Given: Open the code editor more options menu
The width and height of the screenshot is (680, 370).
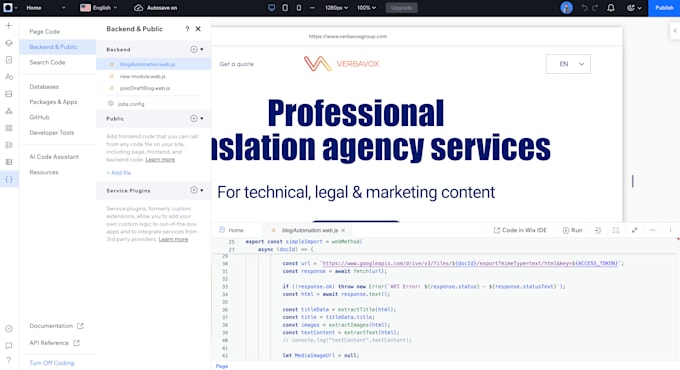Looking at the screenshot, I should (x=670, y=230).
